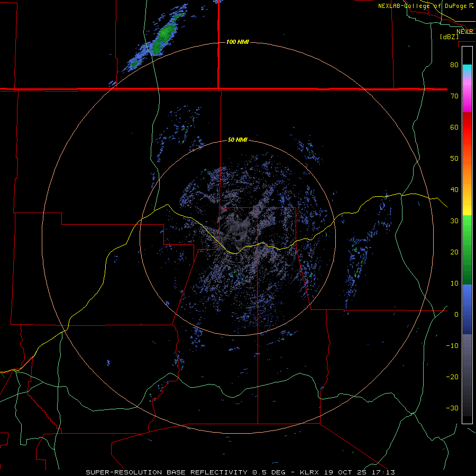
Task: Click the [dBZ] legend unit label
Action: pos(449,37)
